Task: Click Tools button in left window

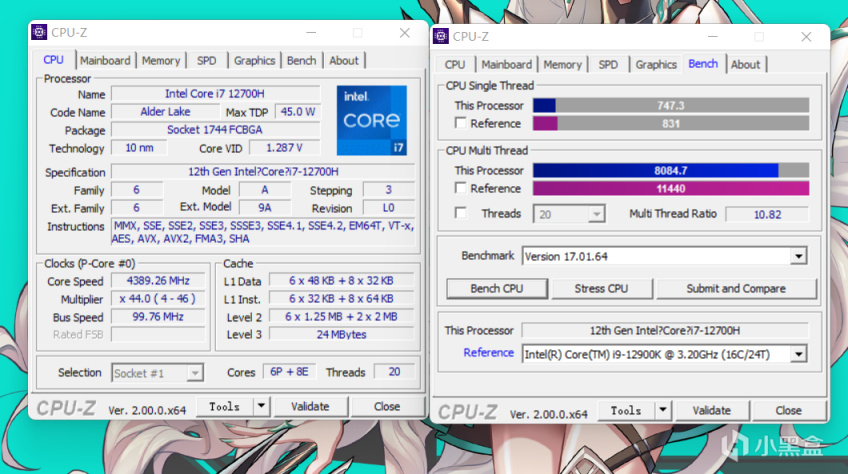Action: (224, 406)
